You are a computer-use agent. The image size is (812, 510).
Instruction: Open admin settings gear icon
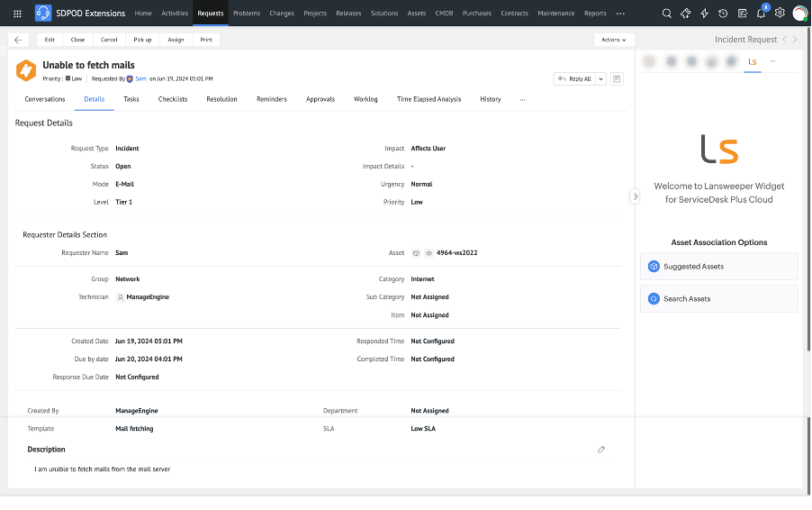click(x=780, y=13)
